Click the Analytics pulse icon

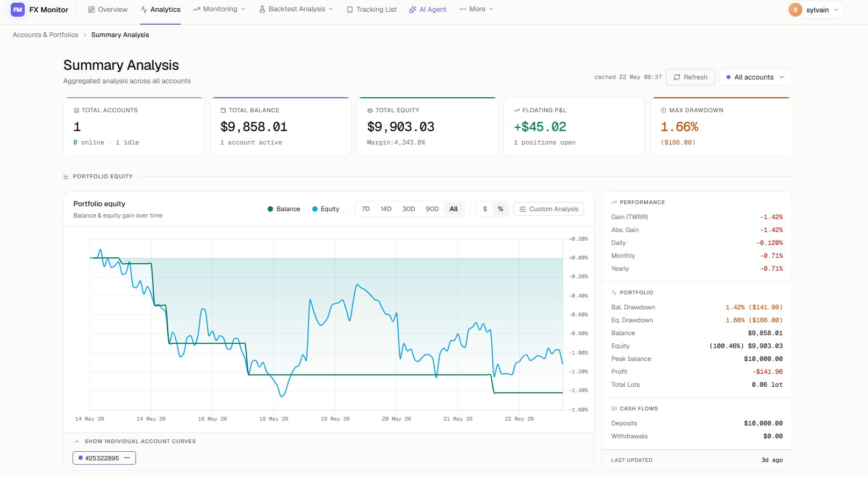(144, 10)
